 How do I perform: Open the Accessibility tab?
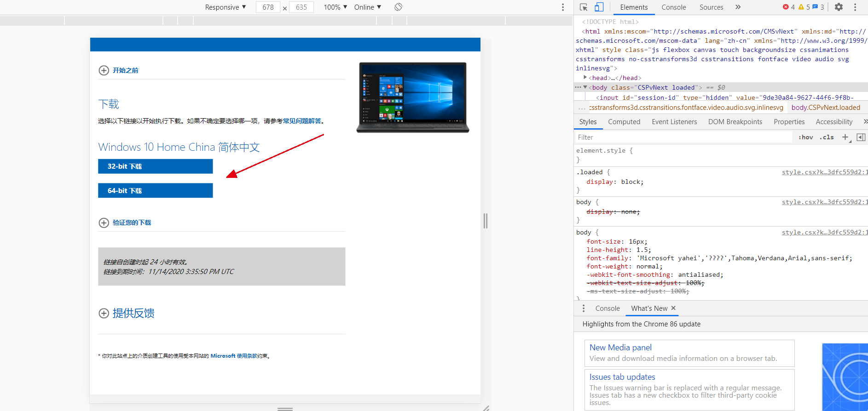(x=834, y=121)
